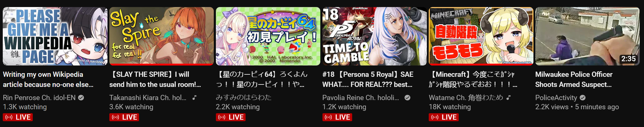The image size is (644, 127).
Task: Open the Milwaukee police video thumbnail
Action: pos(587,36)
